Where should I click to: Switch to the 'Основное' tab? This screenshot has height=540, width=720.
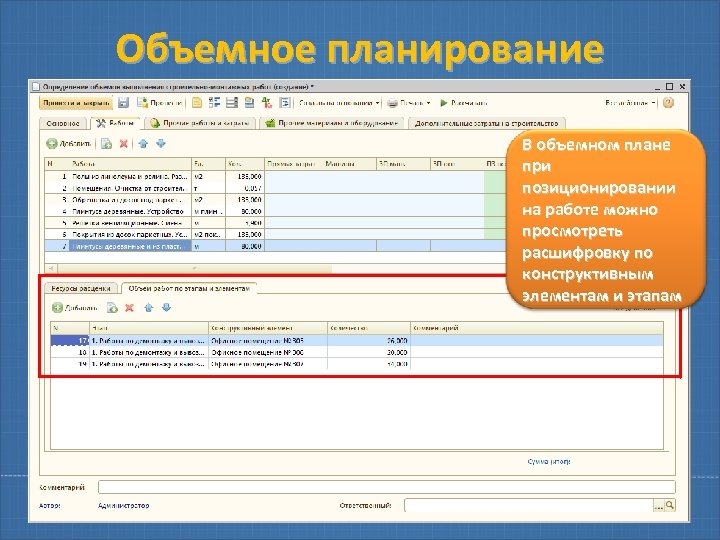(63, 124)
